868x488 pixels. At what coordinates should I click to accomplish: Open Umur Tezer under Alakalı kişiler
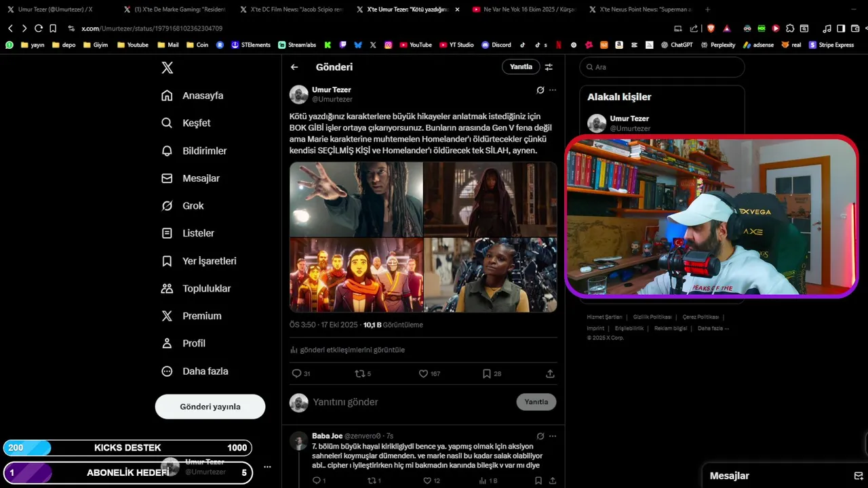(629, 119)
